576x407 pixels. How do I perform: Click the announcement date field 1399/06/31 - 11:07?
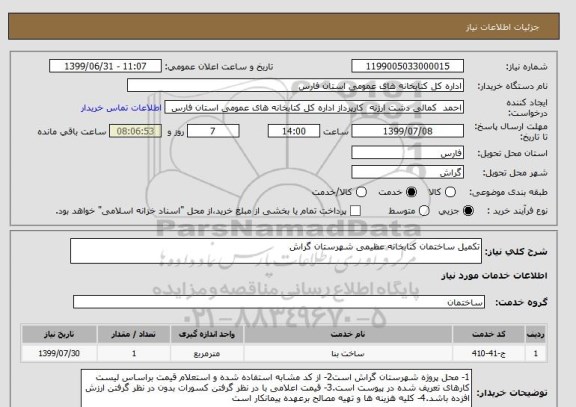click(x=105, y=66)
